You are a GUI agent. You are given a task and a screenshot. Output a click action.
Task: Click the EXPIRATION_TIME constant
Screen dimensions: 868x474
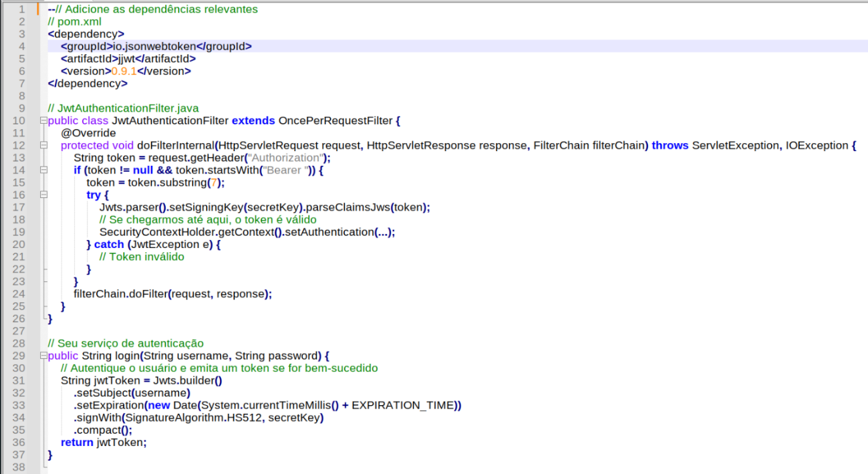(403, 405)
